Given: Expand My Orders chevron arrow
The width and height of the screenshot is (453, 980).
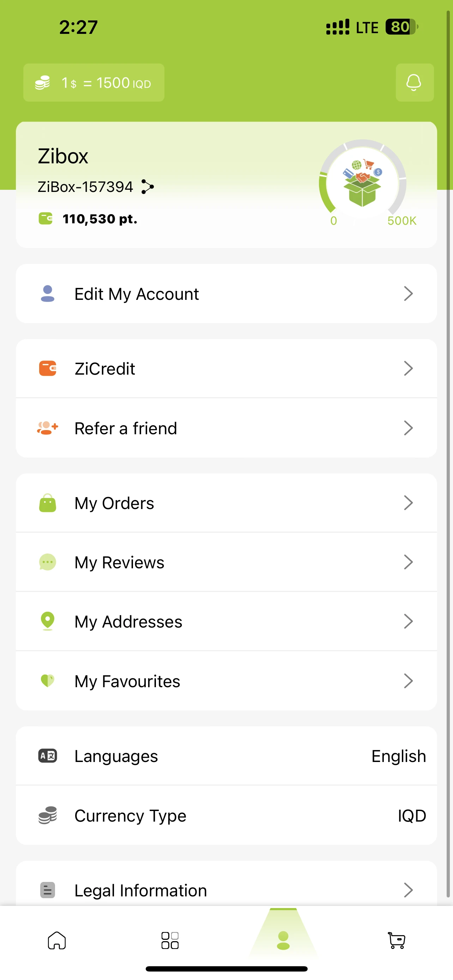Looking at the screenshot, I should click(408, 503).
